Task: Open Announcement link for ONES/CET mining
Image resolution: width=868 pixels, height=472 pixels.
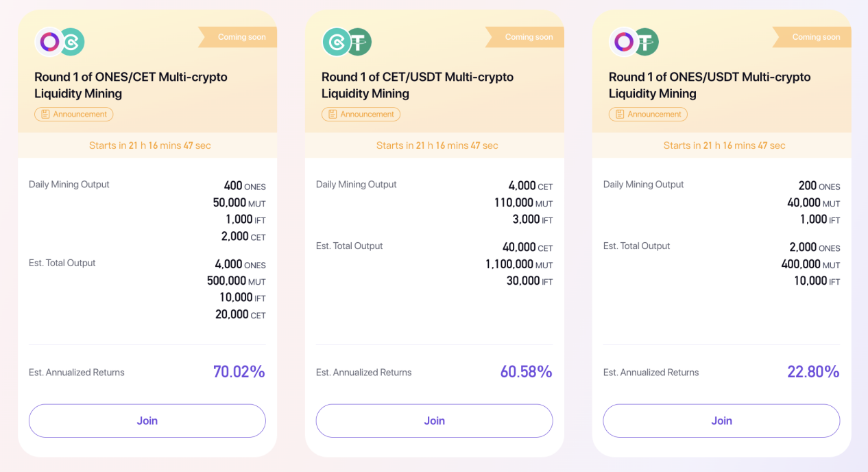Action: (74, 115)
